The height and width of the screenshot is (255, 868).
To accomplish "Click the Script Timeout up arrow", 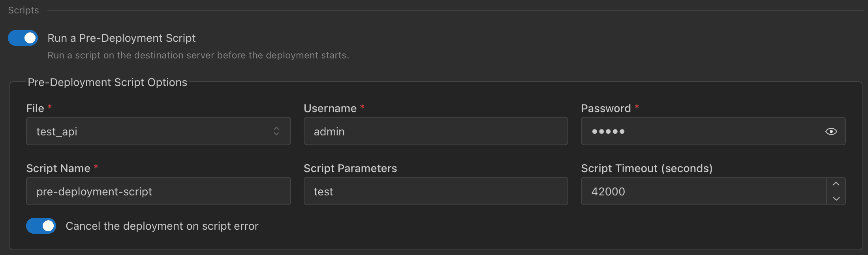I will coord(836,184).
